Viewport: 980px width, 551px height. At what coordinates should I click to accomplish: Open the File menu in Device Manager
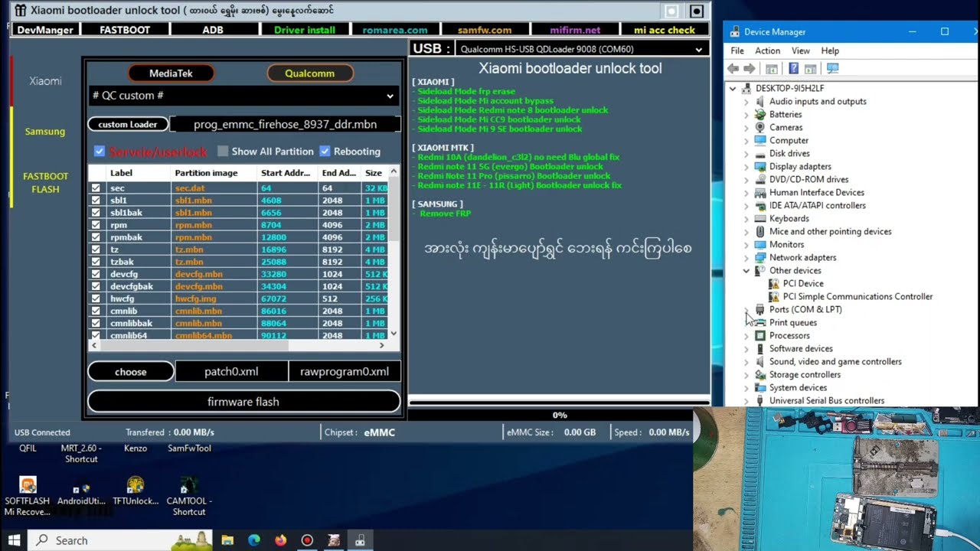[737, 51]
